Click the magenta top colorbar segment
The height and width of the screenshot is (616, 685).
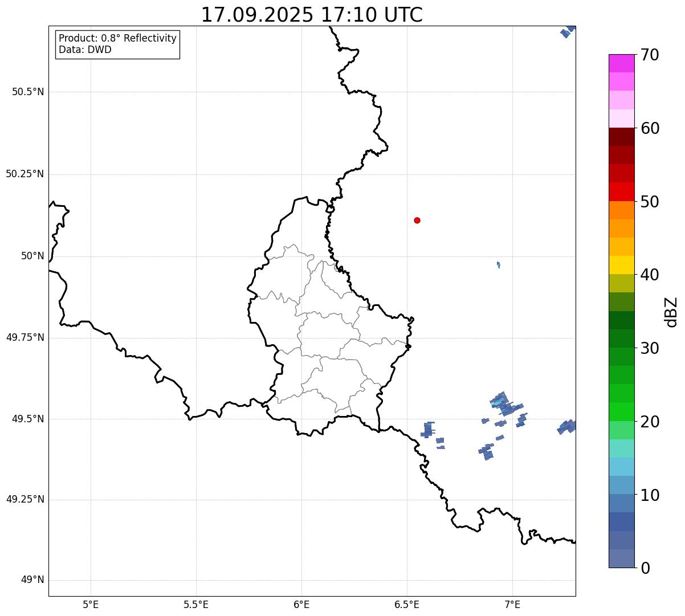pyautogui.click(x=621, y=63)
